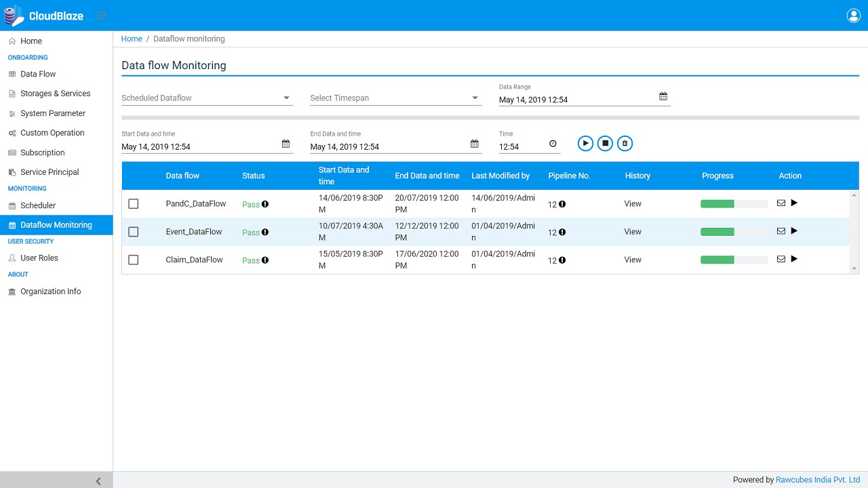
Task: Click the clock icon in Time field
Action: (553, 144)
